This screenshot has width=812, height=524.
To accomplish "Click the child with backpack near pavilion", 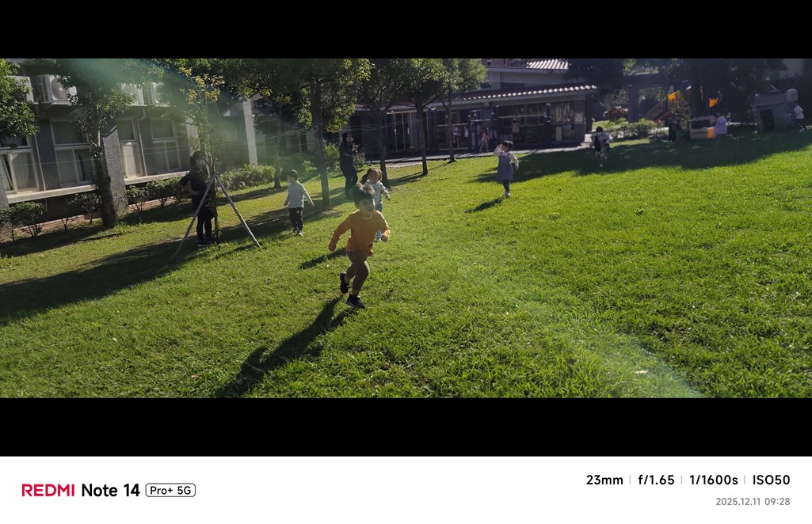I will [600, 146].
